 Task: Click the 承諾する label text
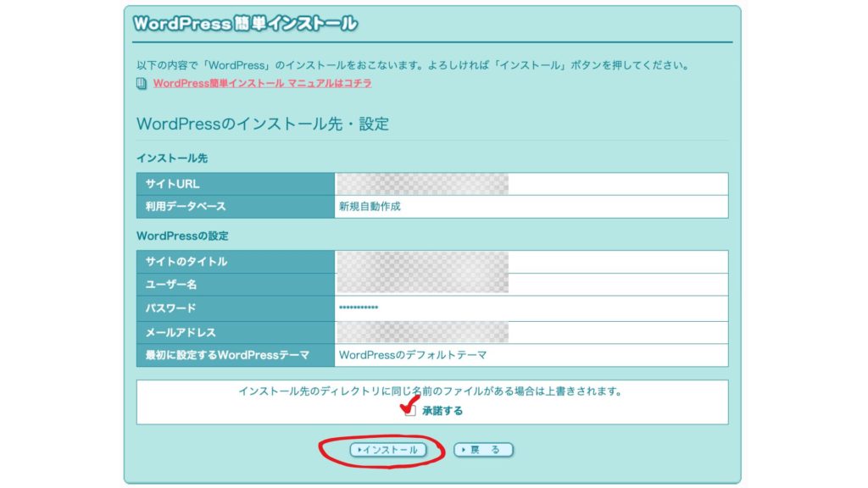pyautogui.click(x=442, y=411)
